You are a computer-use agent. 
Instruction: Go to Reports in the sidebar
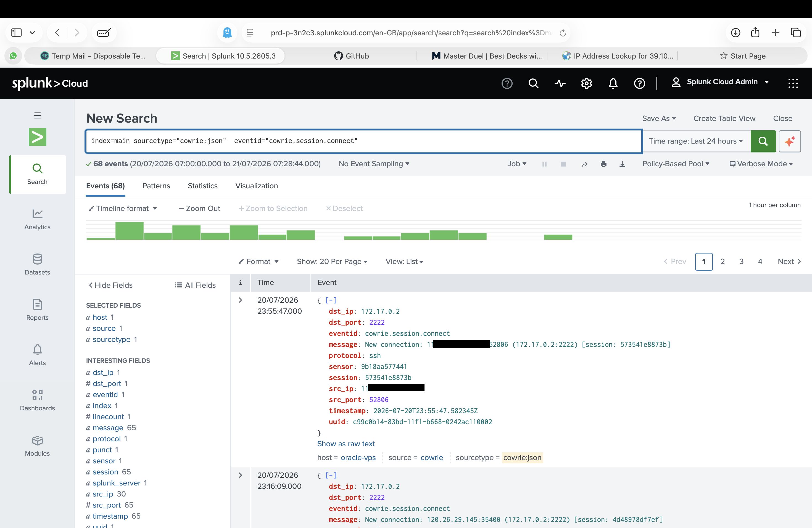pos(37,310)
